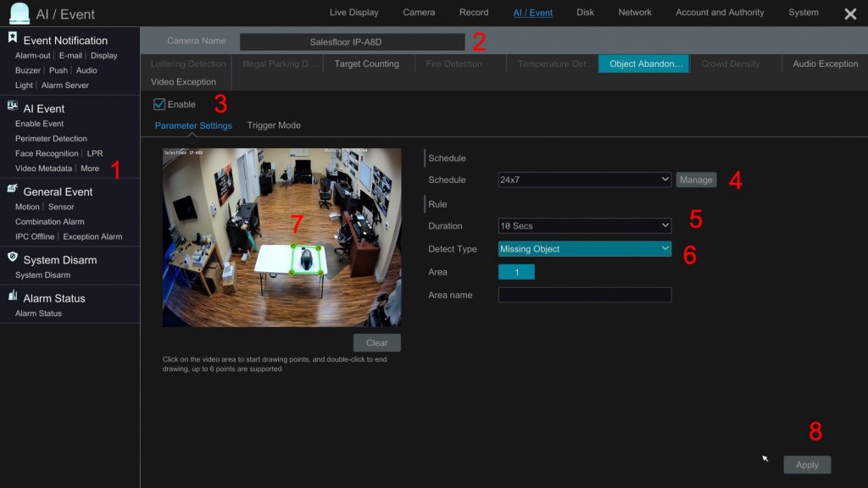Viewport: 868px width, 488px height.
Task: Select the Target Counting tab
Action: (x=366, y=64)
